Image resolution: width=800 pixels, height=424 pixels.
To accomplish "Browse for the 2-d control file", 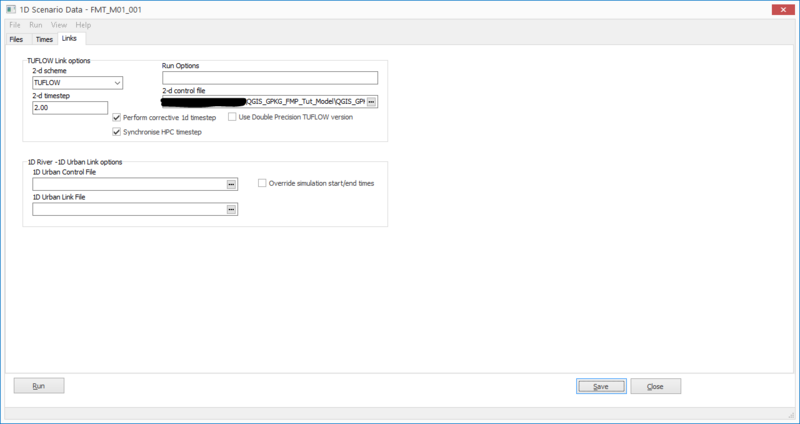I will (x=371, y=102).
